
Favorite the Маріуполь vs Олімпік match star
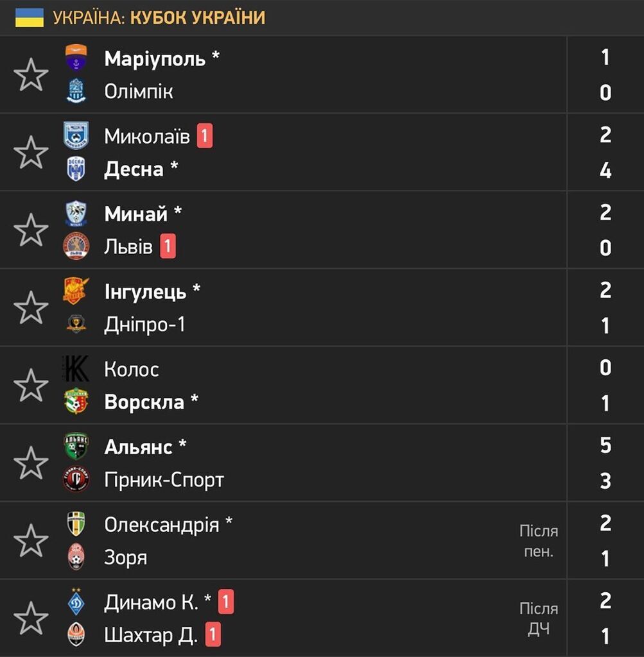pyautogui.click(x=31, y=74)
